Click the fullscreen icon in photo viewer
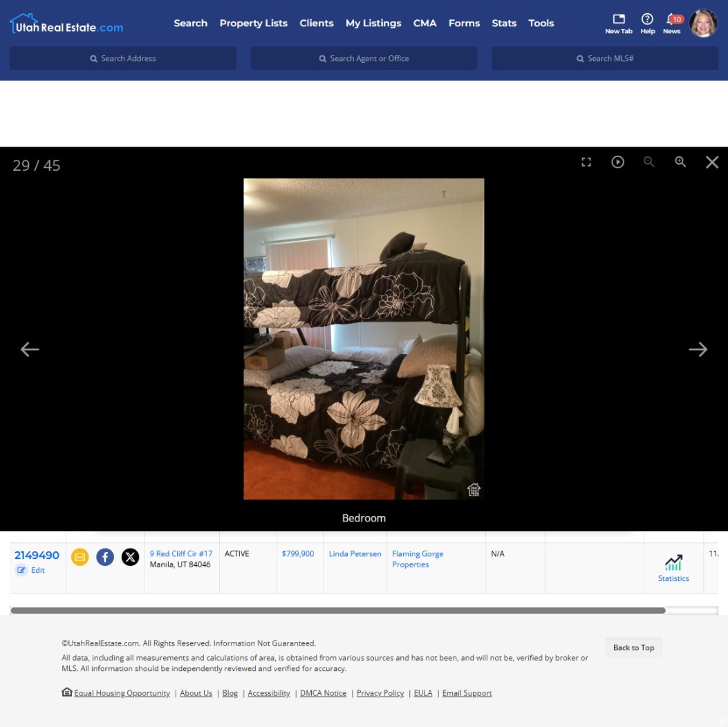 click(586, 162)
